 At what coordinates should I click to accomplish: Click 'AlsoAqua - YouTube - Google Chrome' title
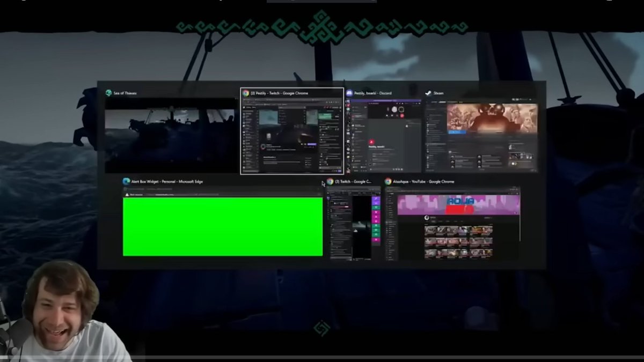pyautogui.click(x=423, y=182)
